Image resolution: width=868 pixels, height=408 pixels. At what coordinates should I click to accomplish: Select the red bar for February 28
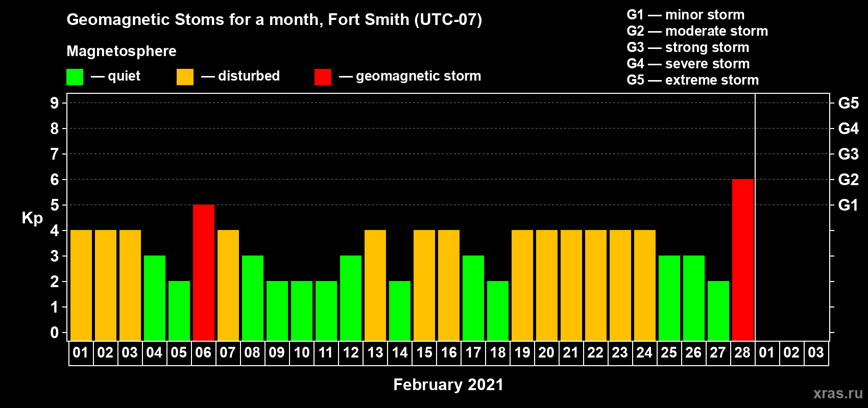point(742,260)
